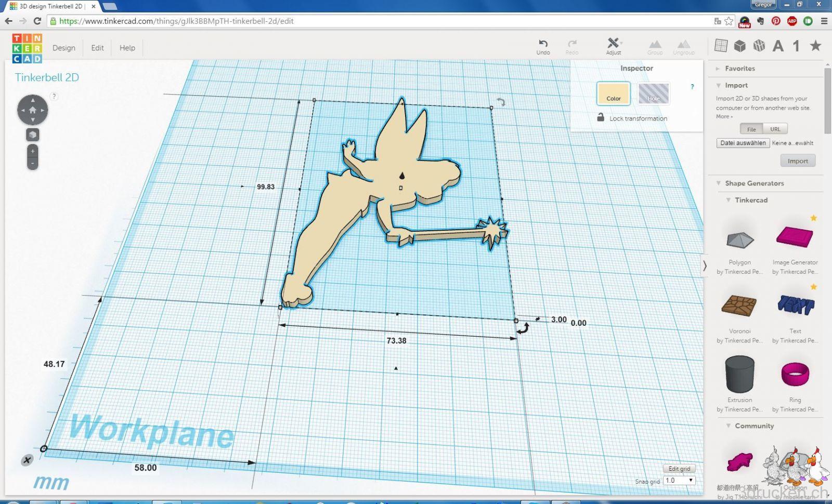This screenshot has width=832, height=504.
Task: Switch to the URL import tab
Action: 775,129
